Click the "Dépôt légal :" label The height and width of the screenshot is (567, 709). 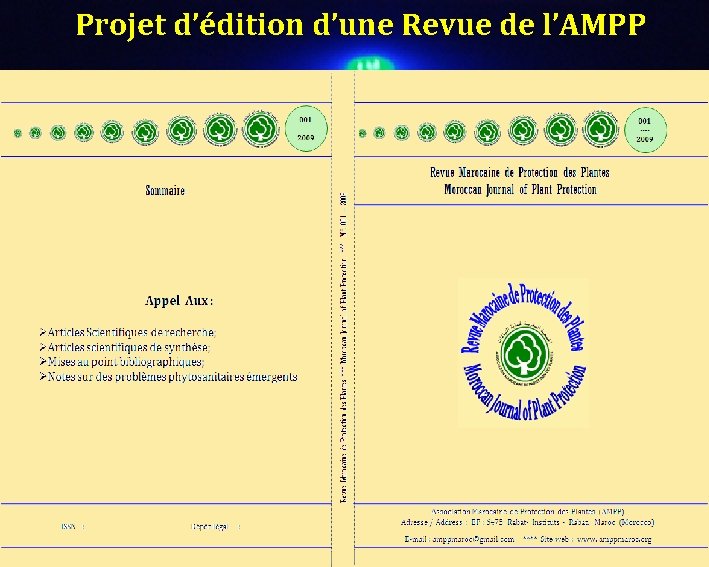[216, 527]
